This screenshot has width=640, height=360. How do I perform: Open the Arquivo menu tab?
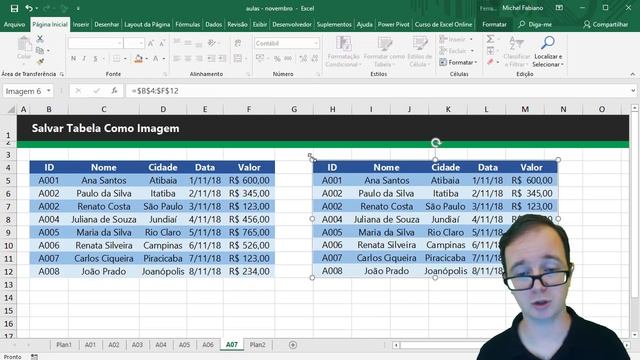pyautogui.click(x=14, y=24)
